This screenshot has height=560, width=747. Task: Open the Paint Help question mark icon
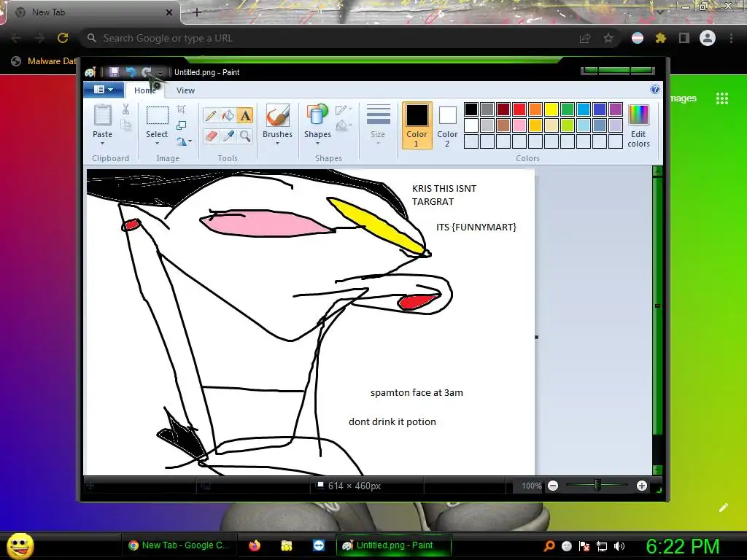(655, 90)
